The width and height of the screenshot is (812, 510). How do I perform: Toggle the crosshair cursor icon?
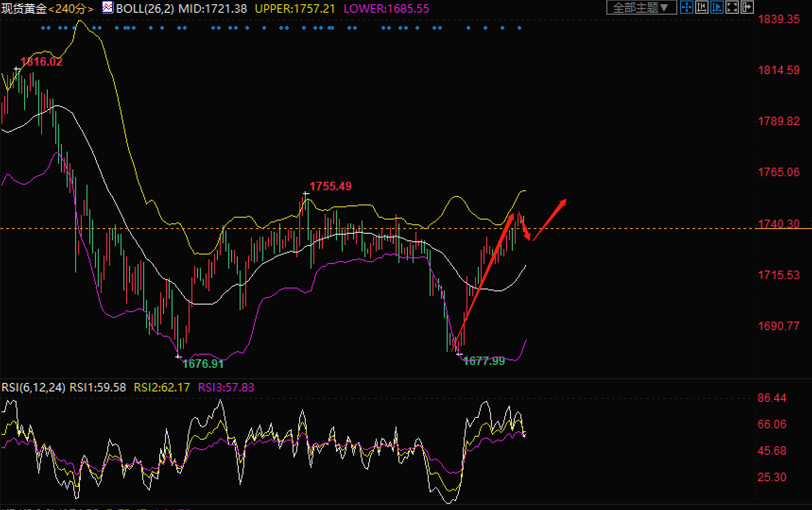point(686,7)
